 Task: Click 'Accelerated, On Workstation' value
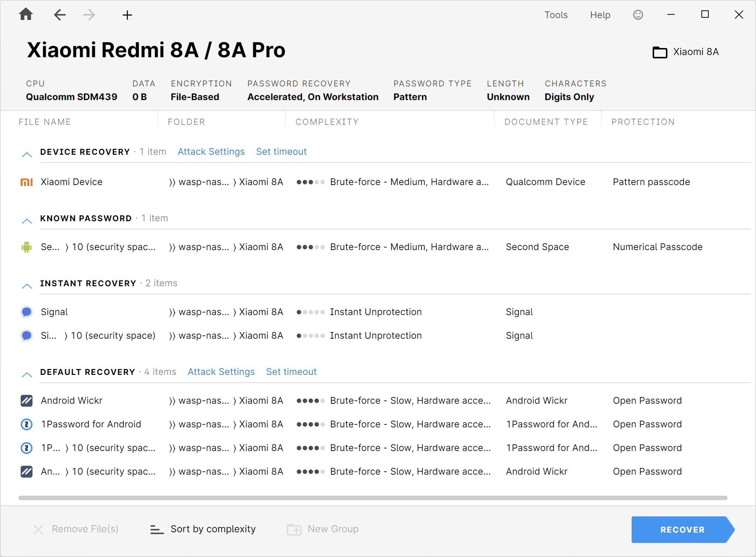pos(313,97)
